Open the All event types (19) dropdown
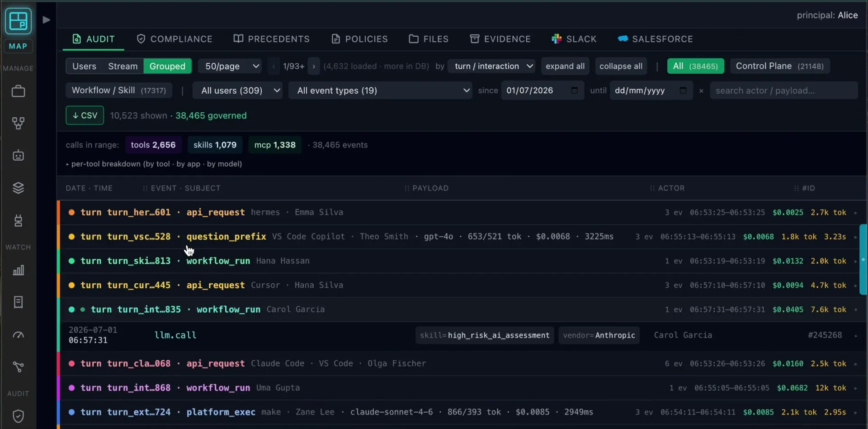This screenshot has height=429, width=868. (x=380, y=91)
